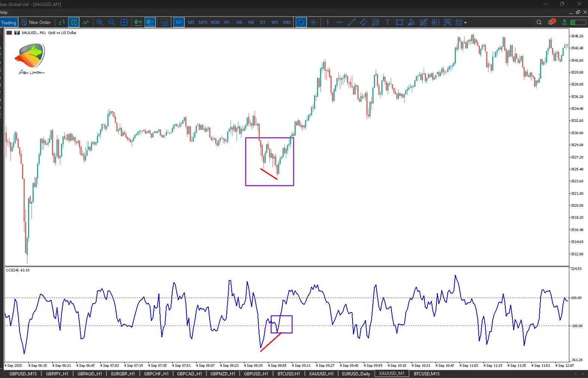Draw a vertical line on chart
588x378 pixels.
click(x=327, y=22)
